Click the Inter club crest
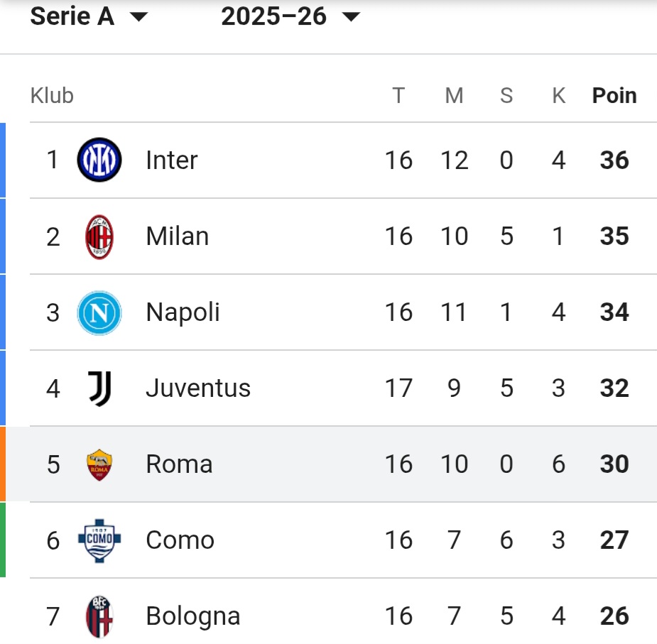This screenshot has height=644, width=657. pyautogui.click(x=99, y=160)
